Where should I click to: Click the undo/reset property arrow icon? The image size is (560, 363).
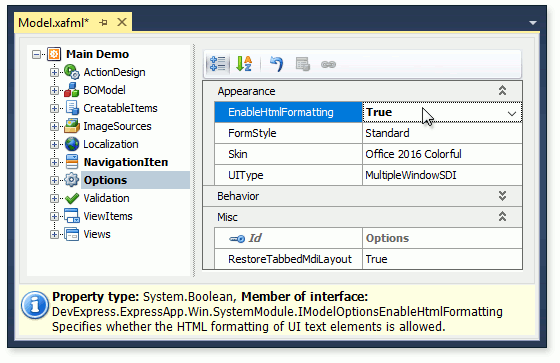pyautogui.click(x=276, y=64)
